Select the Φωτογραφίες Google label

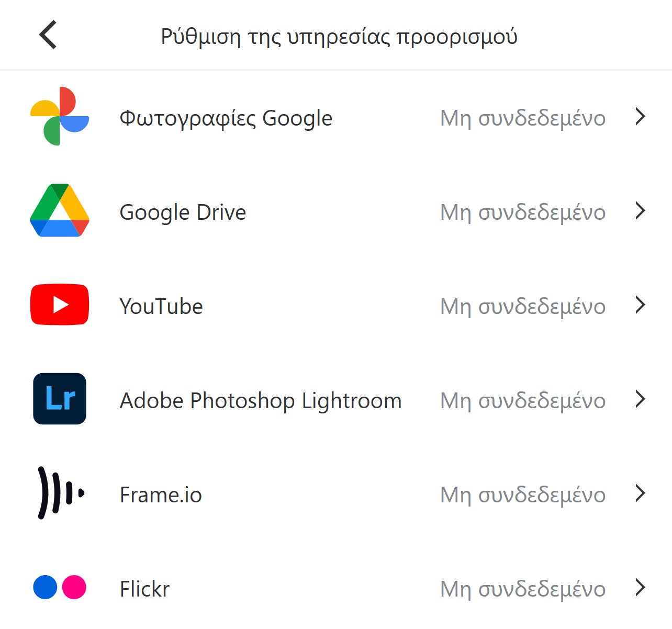[226, 118]
